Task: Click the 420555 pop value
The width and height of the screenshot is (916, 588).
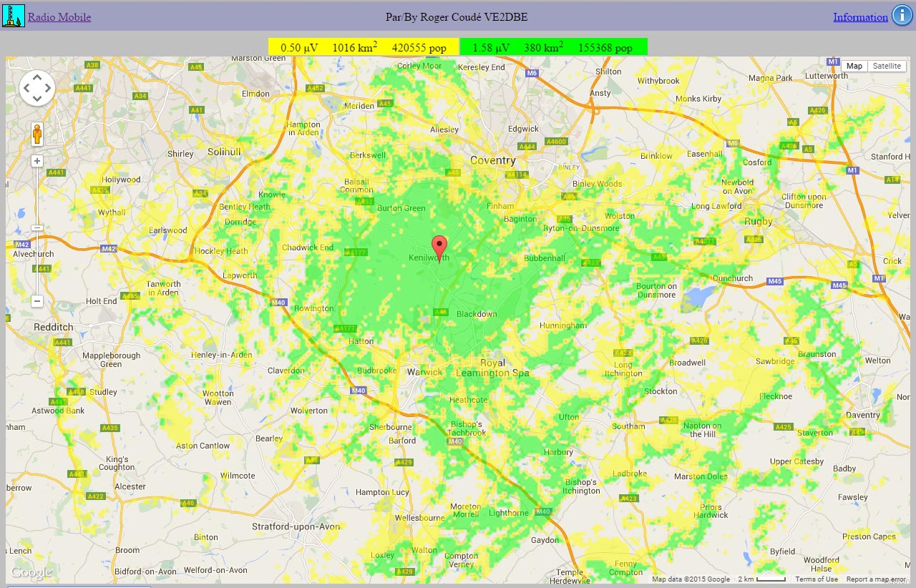Action: coord(419,48)
